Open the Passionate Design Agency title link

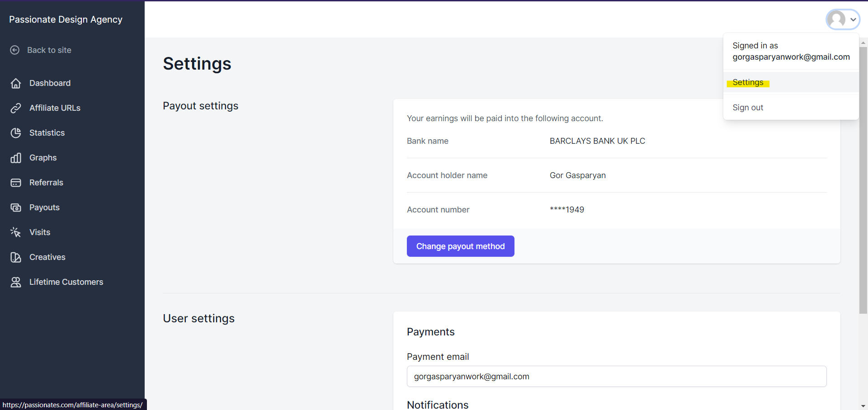(x=66, y=19)
